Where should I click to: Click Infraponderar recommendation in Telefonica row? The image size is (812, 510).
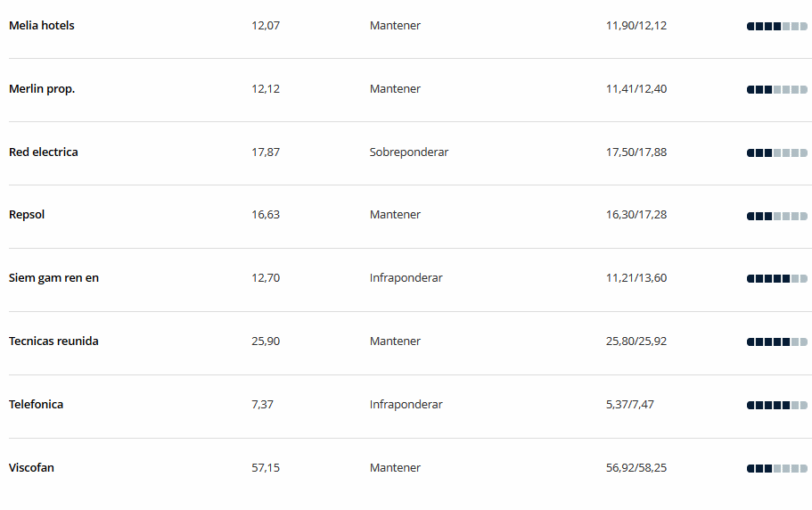coord(406,405)
